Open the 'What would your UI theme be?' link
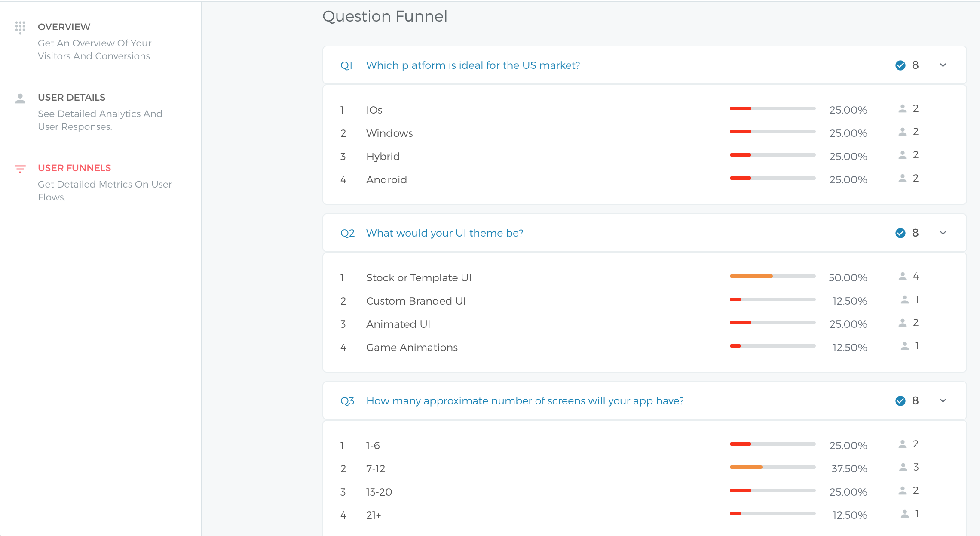The image size is (980, 536). 444,233
